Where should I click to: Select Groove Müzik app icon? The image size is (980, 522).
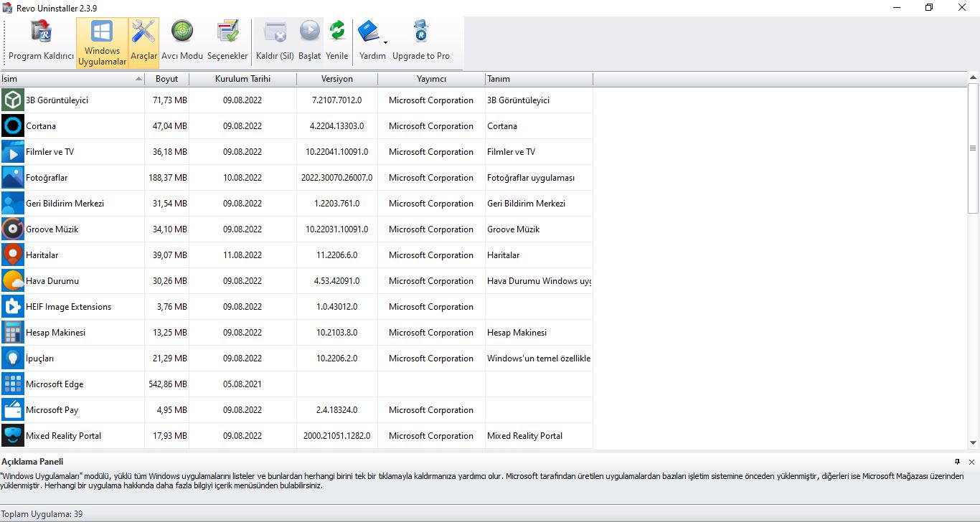click(13, 229)
